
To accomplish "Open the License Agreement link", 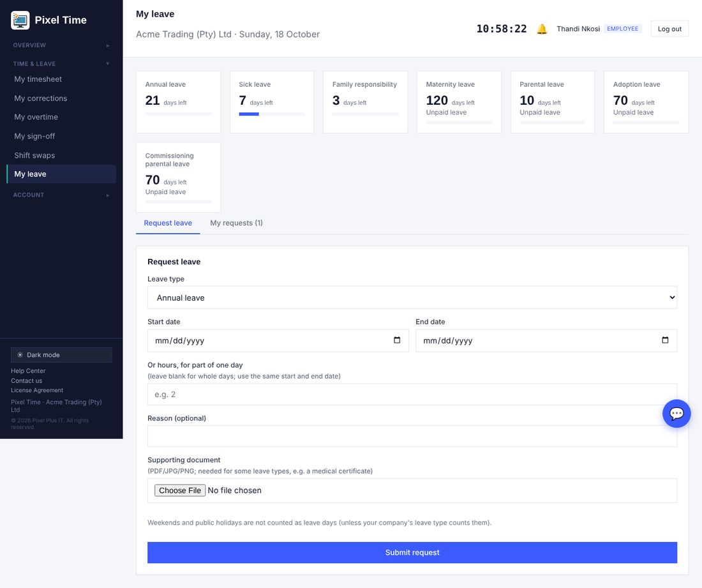I will (37, 390).
